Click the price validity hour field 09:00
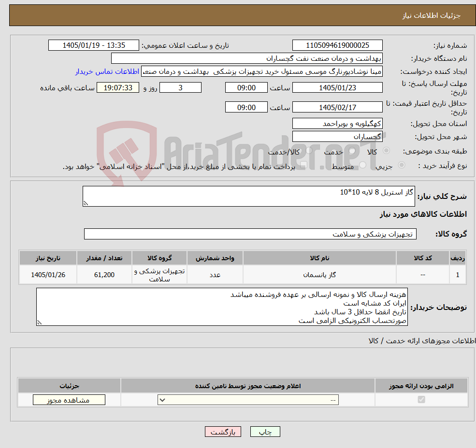Screen dimensions: 476x448 pyautogui.click(x=246, y=107)
